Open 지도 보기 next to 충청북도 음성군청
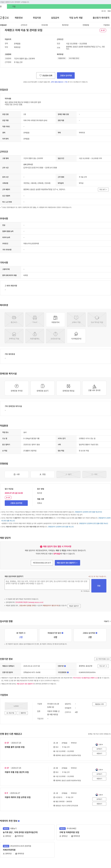The width and height of the screenshot is (111, 868). (103, 666)
